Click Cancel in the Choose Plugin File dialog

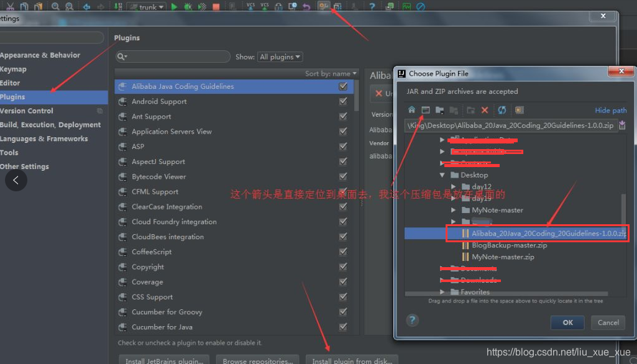pos(608,322)
